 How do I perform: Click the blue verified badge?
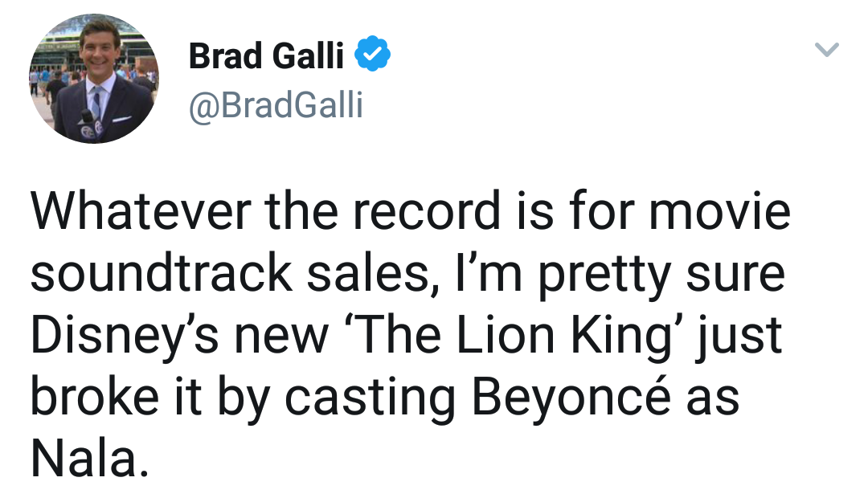373,54
